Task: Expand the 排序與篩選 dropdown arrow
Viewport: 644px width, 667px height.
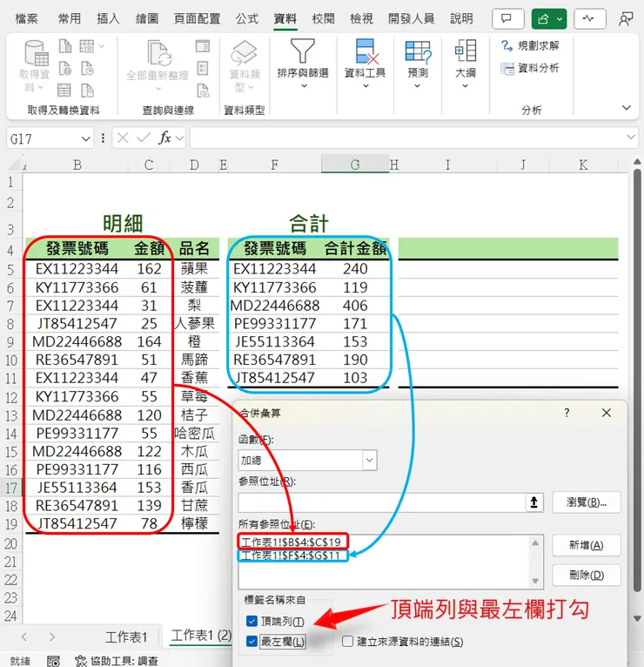Action: 304,86
